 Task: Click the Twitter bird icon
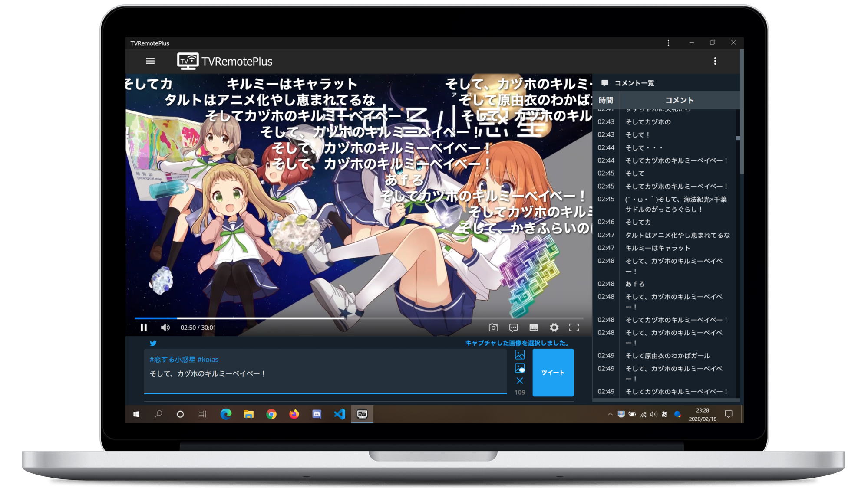(153, 343)
